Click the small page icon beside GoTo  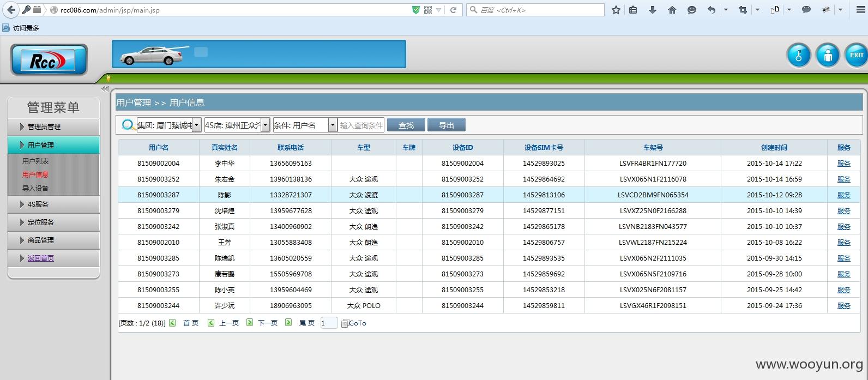pos(345,323)
